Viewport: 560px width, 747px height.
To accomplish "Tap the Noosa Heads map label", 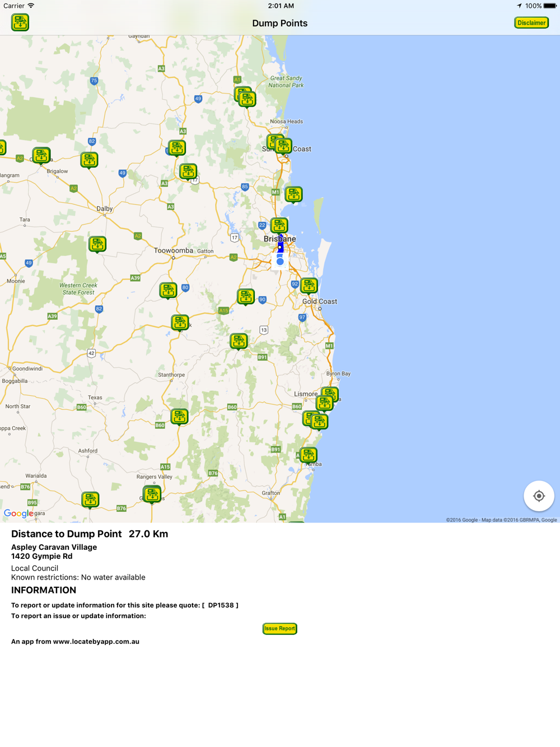I will [x=286, y=122].
